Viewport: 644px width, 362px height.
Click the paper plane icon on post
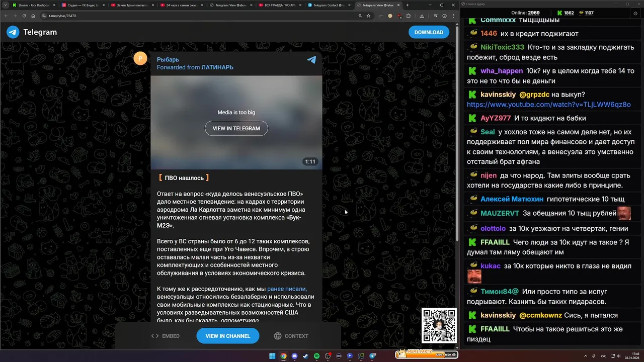311,60
